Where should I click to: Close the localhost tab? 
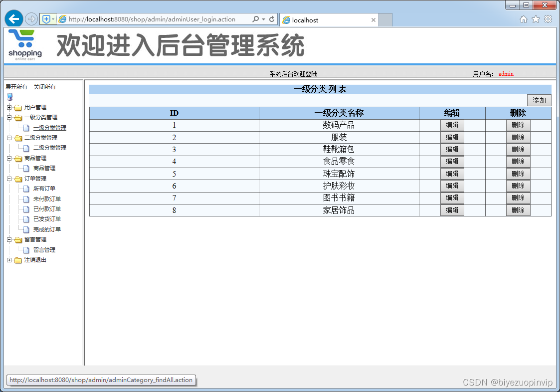(373, 20)
